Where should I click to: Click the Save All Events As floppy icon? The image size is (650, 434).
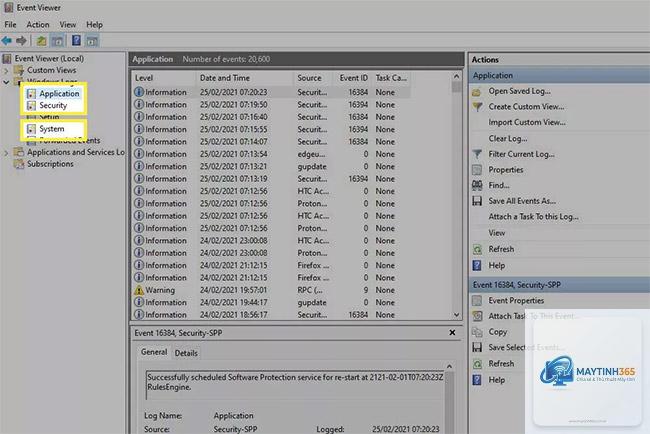pos(477,201)
